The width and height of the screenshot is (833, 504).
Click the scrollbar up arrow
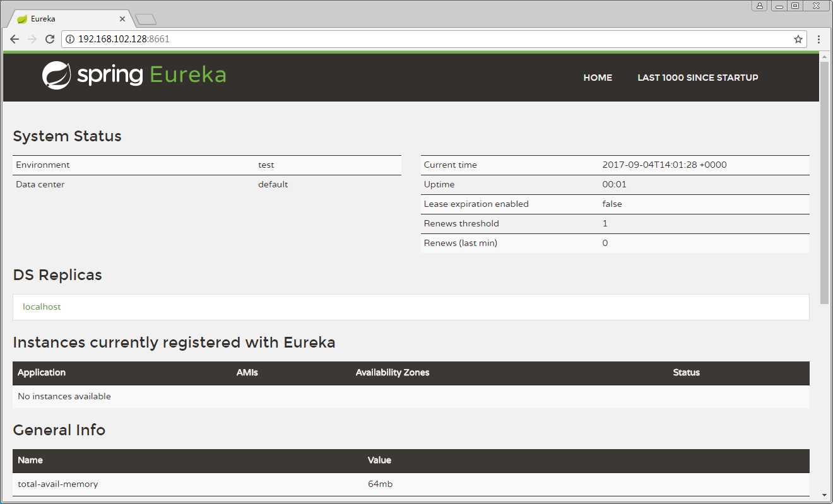tap(824, 57)
